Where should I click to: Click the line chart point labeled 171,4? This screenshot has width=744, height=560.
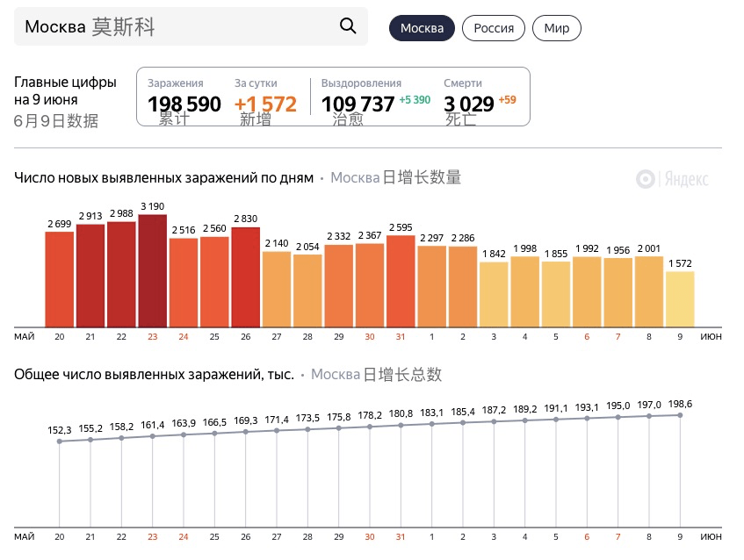[x=277, y=431]
